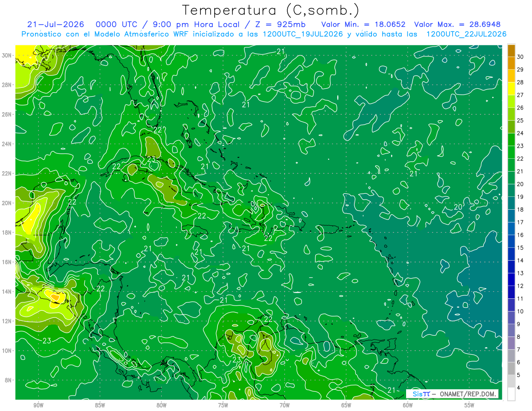Pick the dark orange colorbar segment above 30
The image size is (532, 411).
511,51
